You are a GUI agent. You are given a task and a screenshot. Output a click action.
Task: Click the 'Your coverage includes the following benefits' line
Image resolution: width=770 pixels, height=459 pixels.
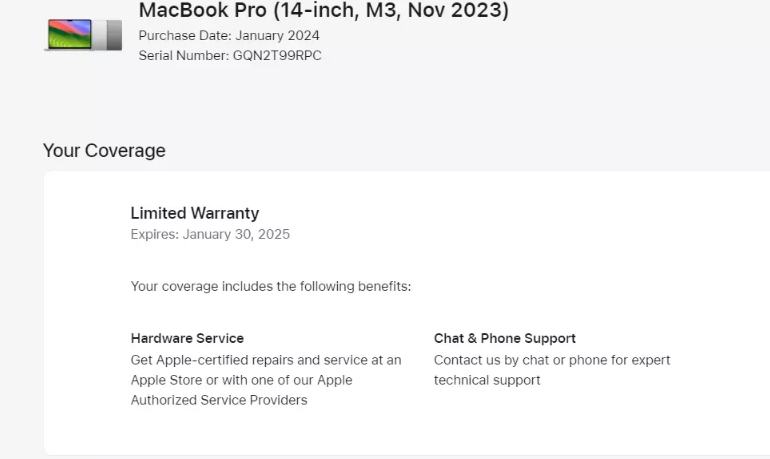[x=270, y=286]
